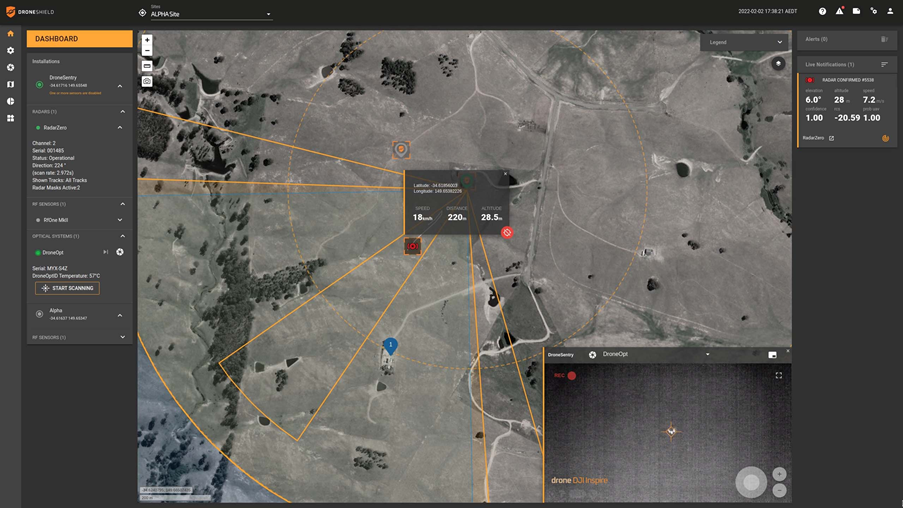This screenshot has width=903, height=508.
Task: Open the camera shutter sidebar icon
Action: 10,67
